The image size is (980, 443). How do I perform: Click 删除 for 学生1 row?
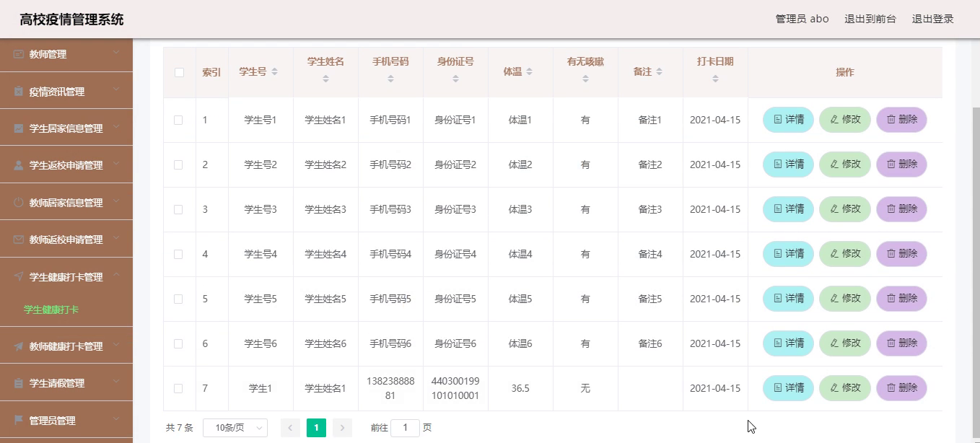901,388
